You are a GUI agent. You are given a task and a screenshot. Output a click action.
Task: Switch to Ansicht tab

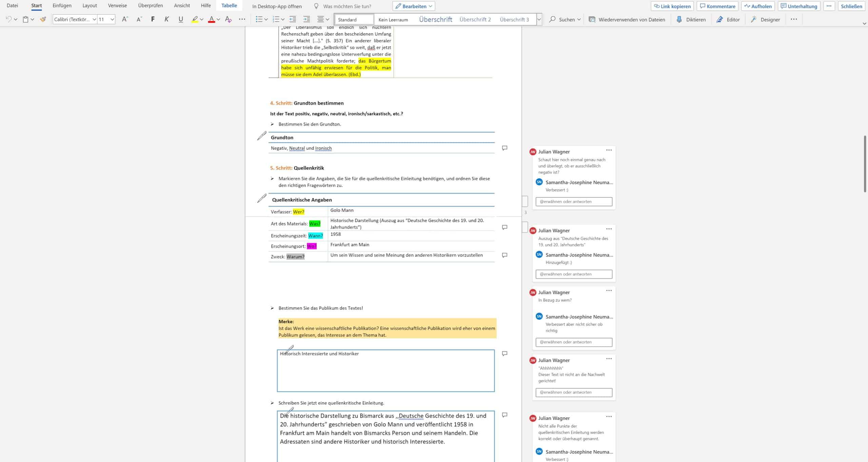pos(182,6)
